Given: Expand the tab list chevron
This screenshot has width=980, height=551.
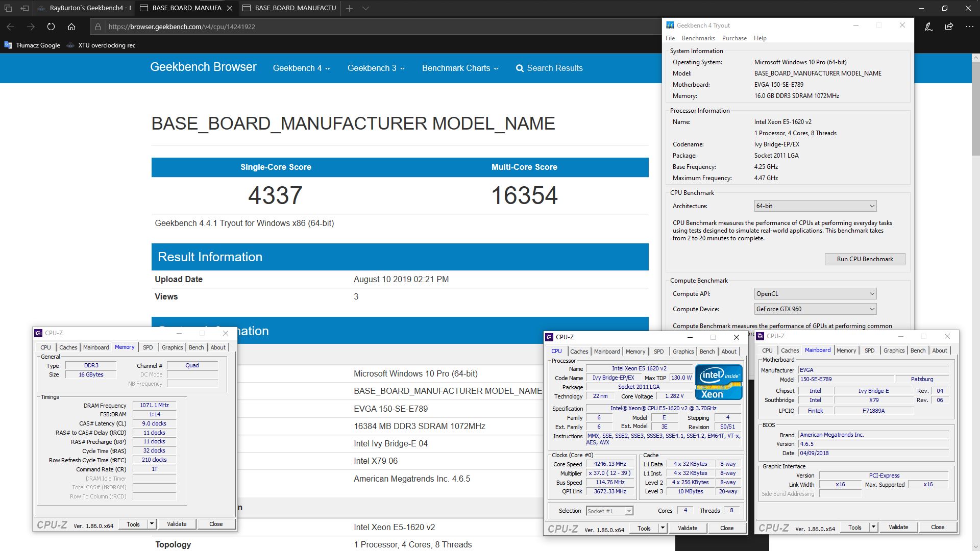Looking at the screenshot, I should [x=365, y=8].
